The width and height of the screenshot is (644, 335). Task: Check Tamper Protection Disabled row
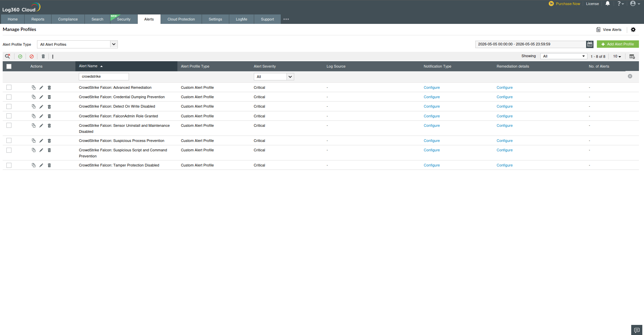(x=9, y=165)
